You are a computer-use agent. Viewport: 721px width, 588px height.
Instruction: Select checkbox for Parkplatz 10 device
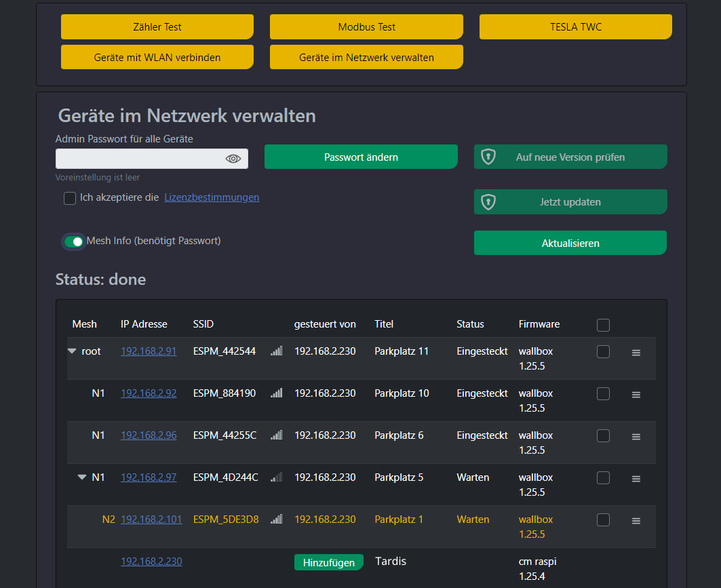click(x=603, y=394)
